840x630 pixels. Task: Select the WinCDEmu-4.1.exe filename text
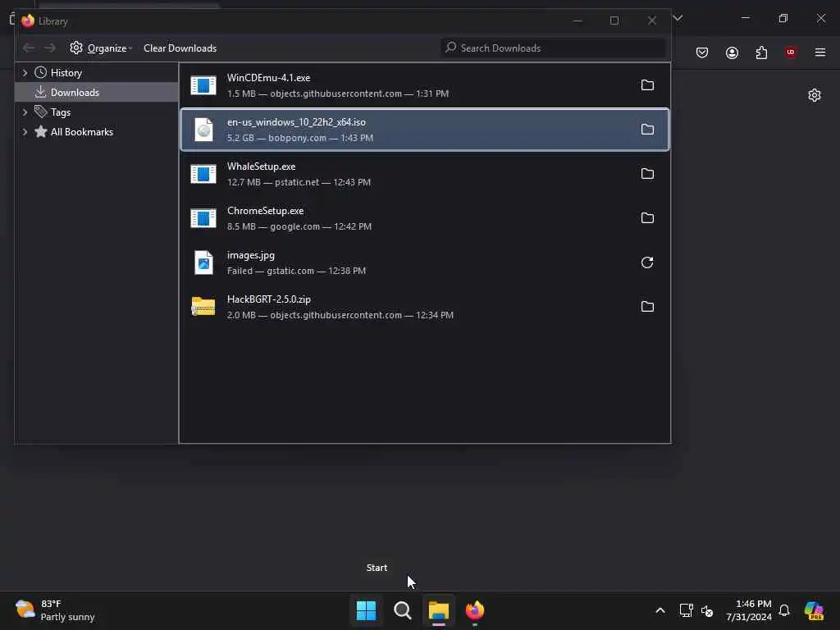tap(268, 78)
